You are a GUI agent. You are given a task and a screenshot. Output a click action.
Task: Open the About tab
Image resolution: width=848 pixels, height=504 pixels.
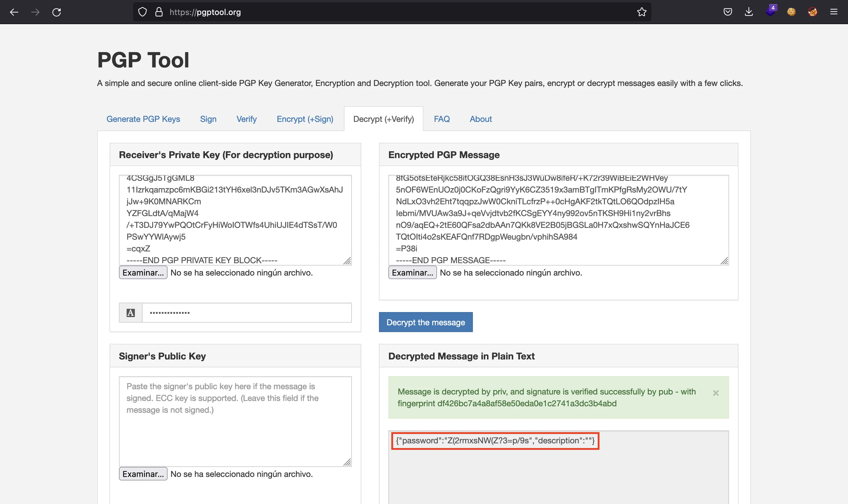[481, 119]
